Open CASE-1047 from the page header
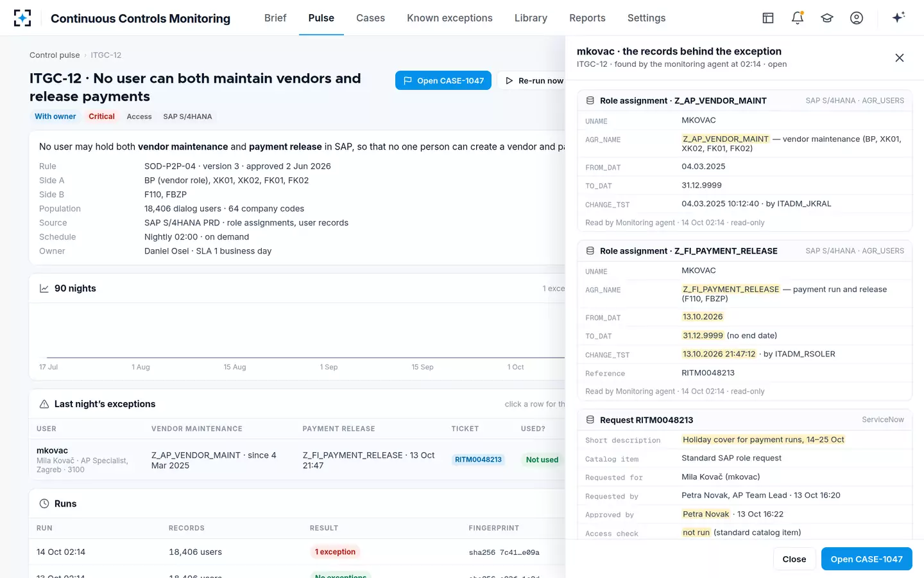Viewport: 924px width, 578px height. tap(443, 80)
